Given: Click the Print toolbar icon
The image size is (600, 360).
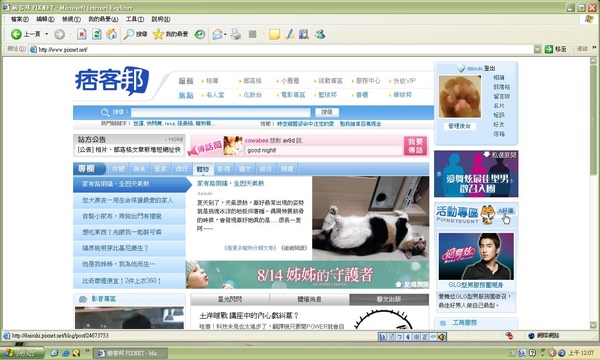Looking at the screenshot, I should coord(236,34).
